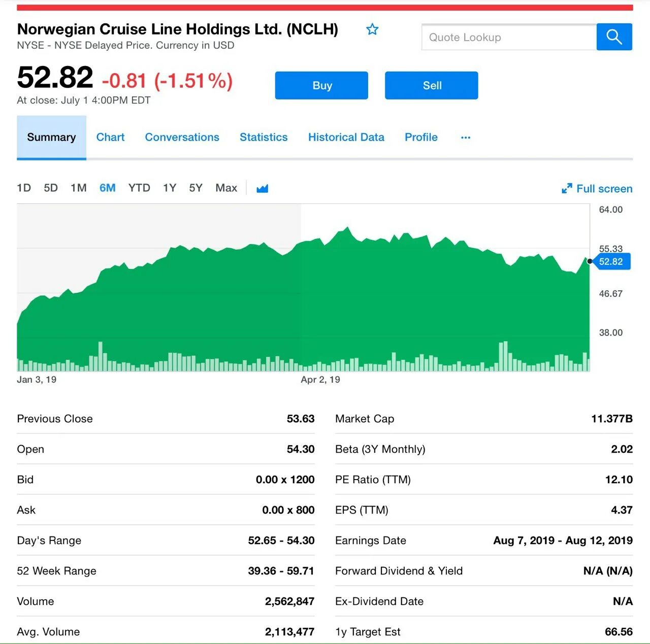Open the more tabs ellipsis menu
Image resolution: width=650 pixels, height=644 pixels.
[x=466, y=138]
